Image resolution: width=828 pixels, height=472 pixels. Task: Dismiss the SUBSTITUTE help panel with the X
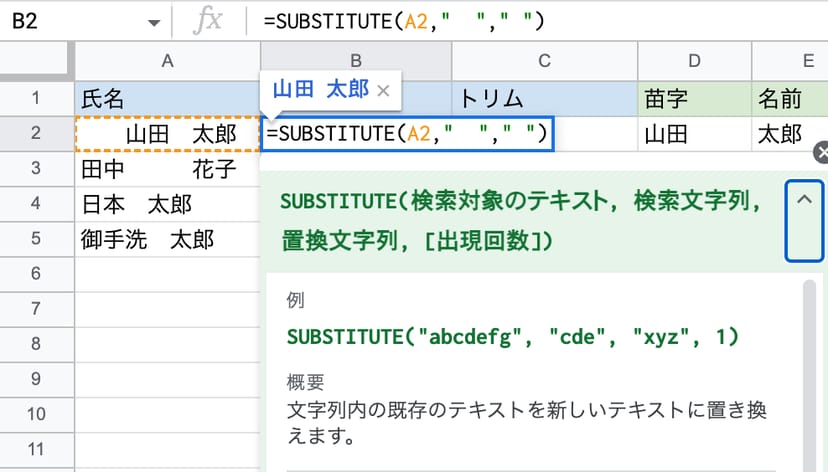(x=821, y=152)
